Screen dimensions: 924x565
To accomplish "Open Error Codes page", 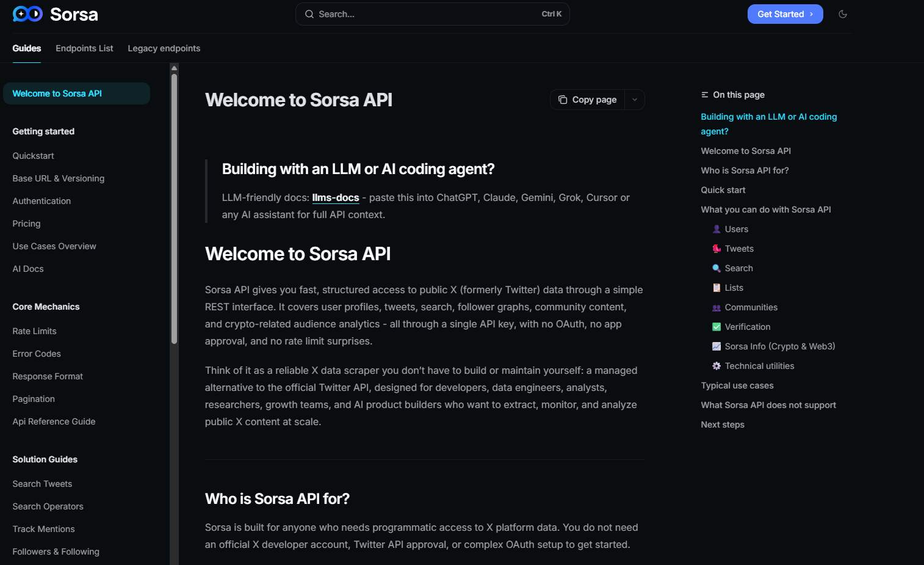I will 37,354.
